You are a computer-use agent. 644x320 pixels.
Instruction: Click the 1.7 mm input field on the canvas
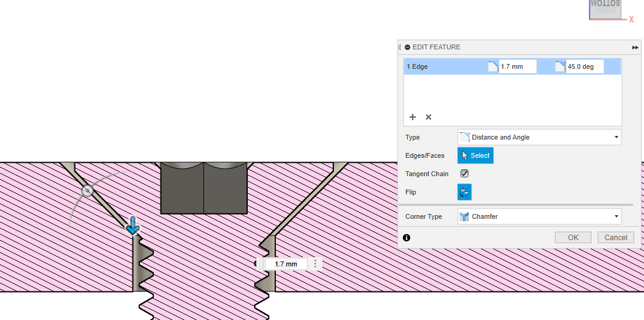286,264
